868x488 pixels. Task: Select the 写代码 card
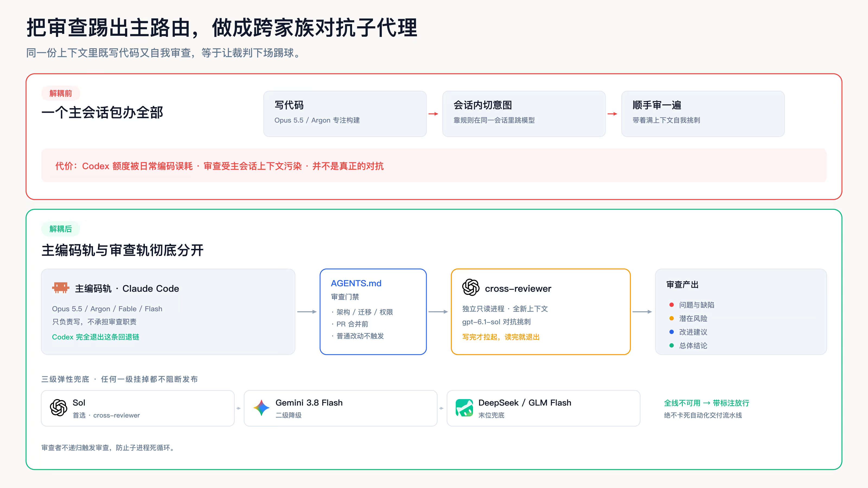pos(345,114)
